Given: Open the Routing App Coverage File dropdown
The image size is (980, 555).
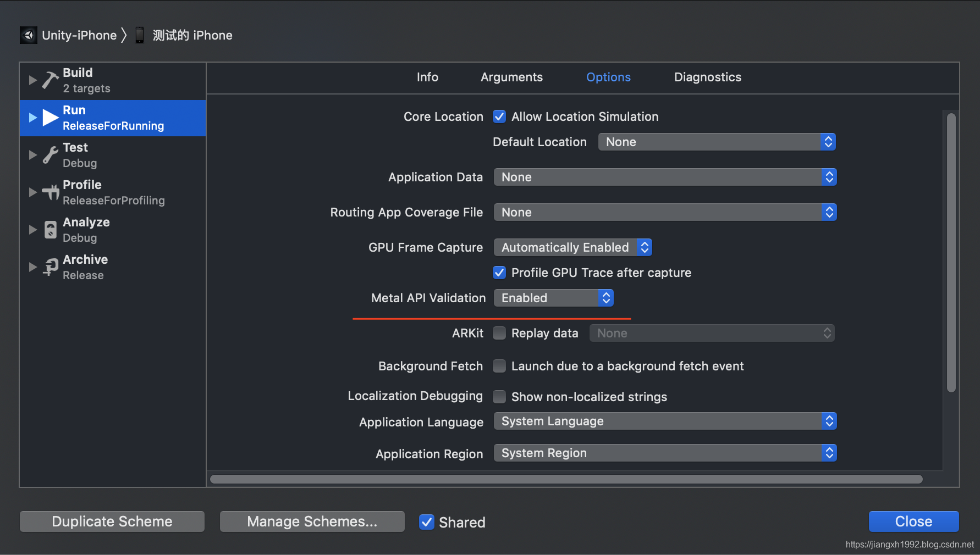Looking at the screenshot, I should pos(665,212).
